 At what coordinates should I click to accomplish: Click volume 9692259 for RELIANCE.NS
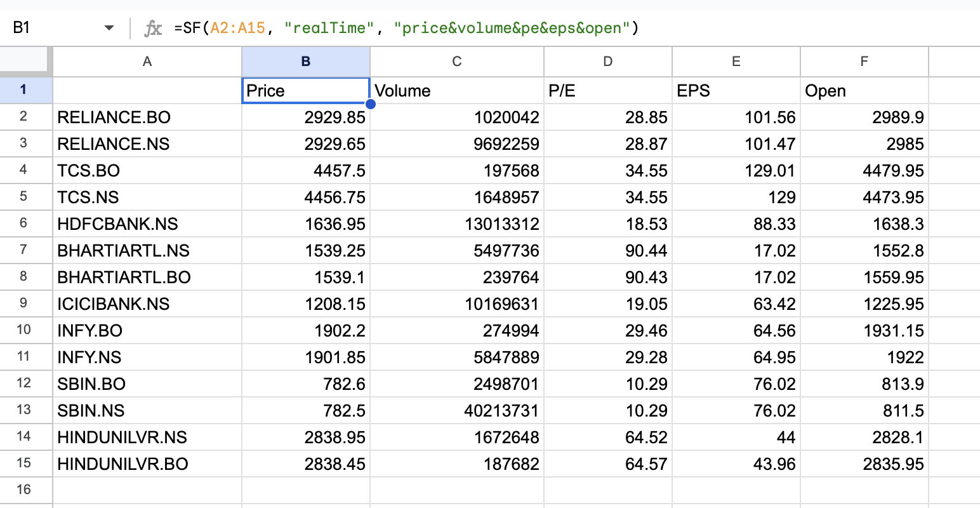[457, 144]
